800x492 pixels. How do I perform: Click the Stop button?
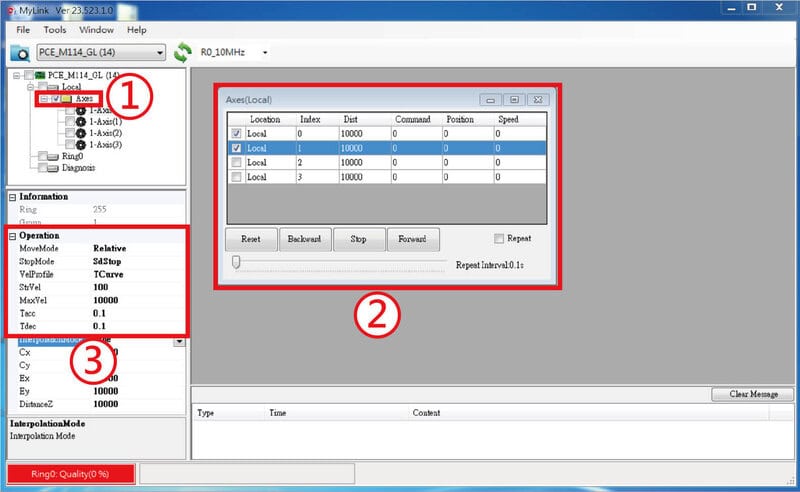coord(358,239)
